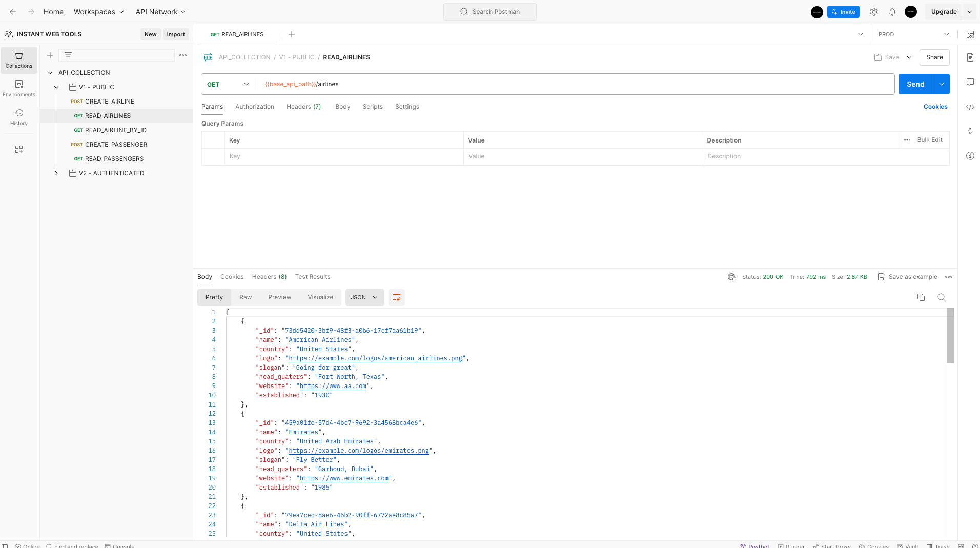Open the tabs overflow chevron

861,34
